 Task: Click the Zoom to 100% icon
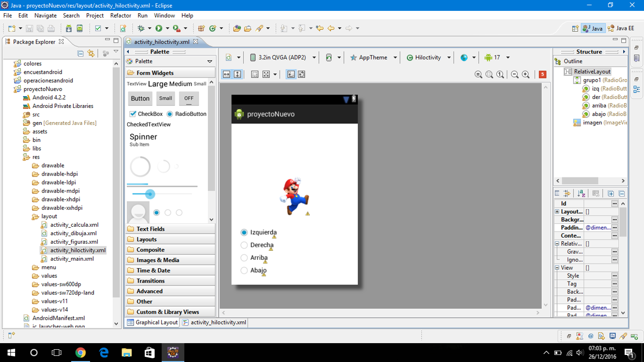[x=500, y=74]
